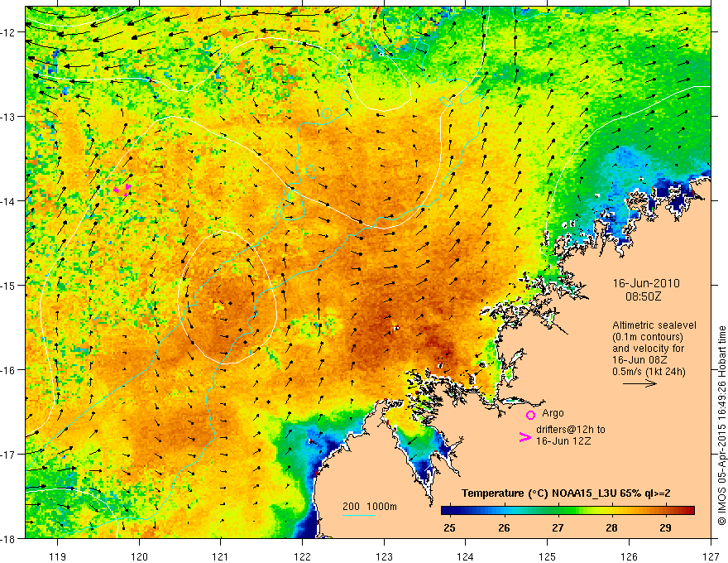This screenshot has height=563, width=728.
Task: Click the longitude axis label 126
Action: [x=629, y=556]
